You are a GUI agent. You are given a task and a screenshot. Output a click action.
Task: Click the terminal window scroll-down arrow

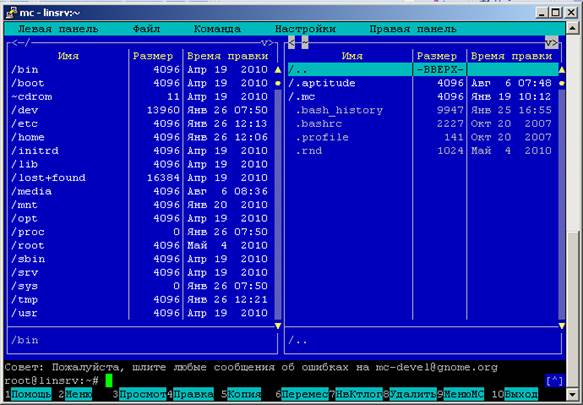tap(572, 393)
